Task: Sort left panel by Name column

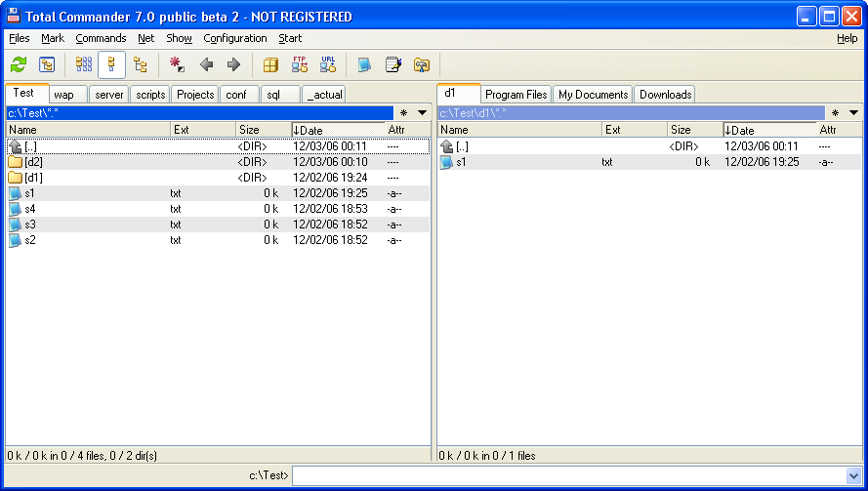Action: tap(88, 130)
